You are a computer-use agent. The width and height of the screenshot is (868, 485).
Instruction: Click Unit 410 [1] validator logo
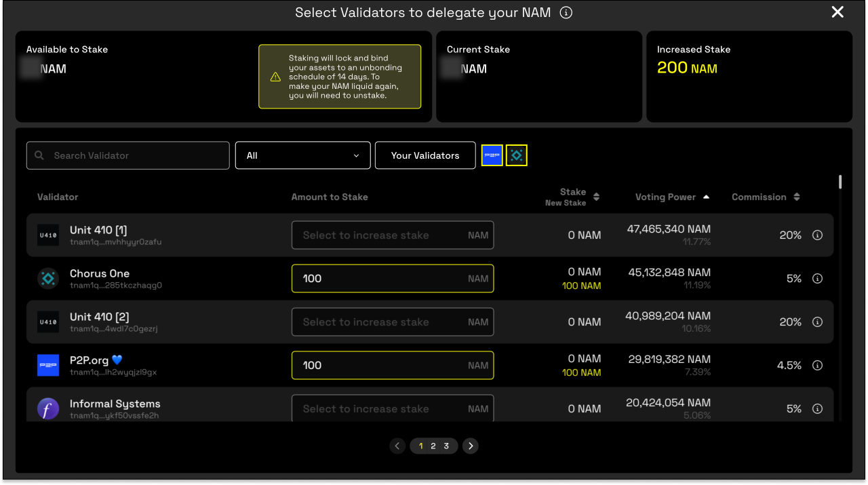point(48,235)
